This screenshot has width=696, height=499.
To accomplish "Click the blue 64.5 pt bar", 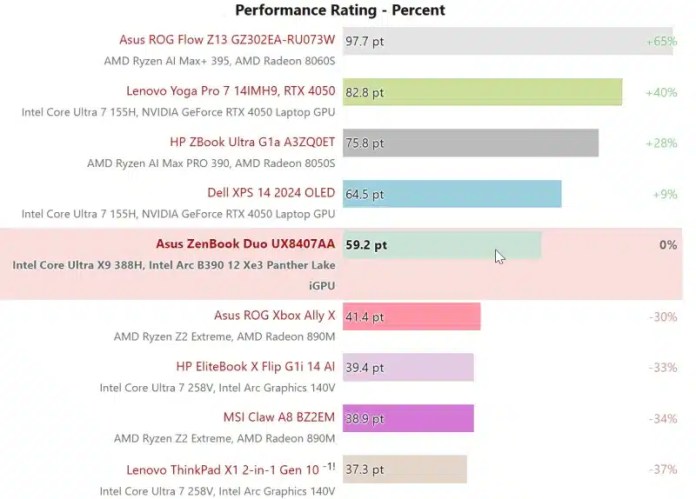I will (x=452, y=193).
